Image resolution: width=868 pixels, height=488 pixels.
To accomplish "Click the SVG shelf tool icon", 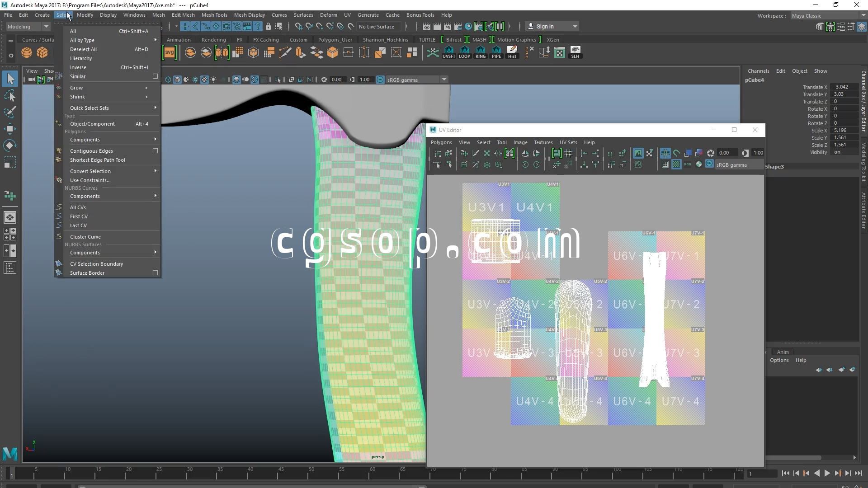I will tap(170, 52).
